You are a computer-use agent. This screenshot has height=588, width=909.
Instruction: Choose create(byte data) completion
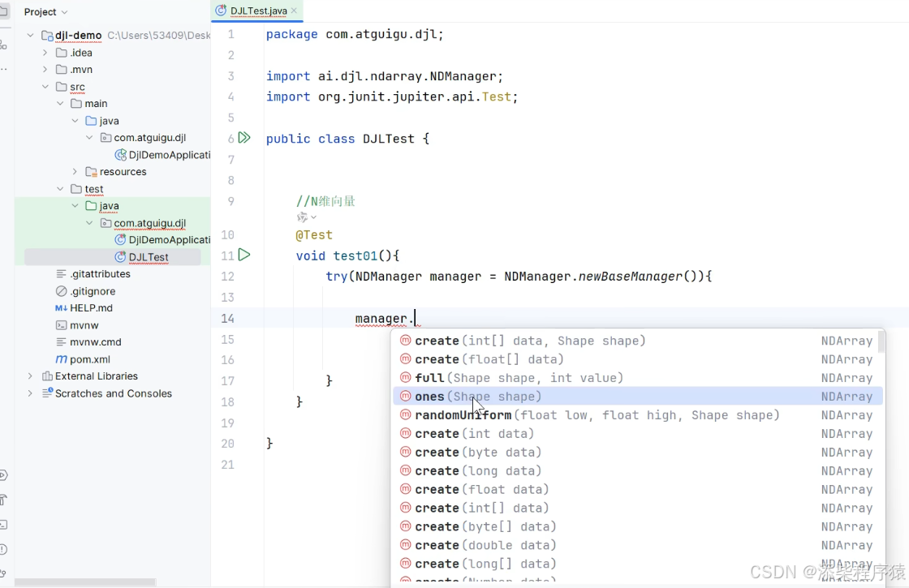[x=638, y=452]
